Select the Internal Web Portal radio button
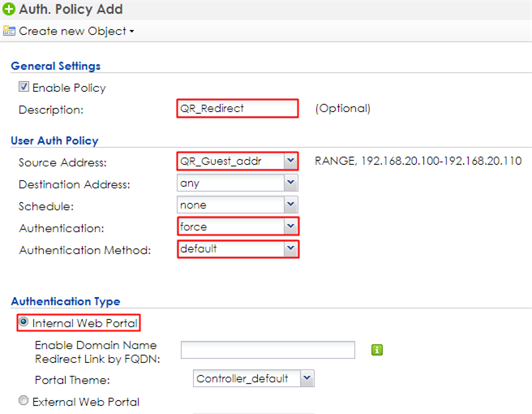Image resolution: width=532 pixels, height=414 pixels. 24,321
